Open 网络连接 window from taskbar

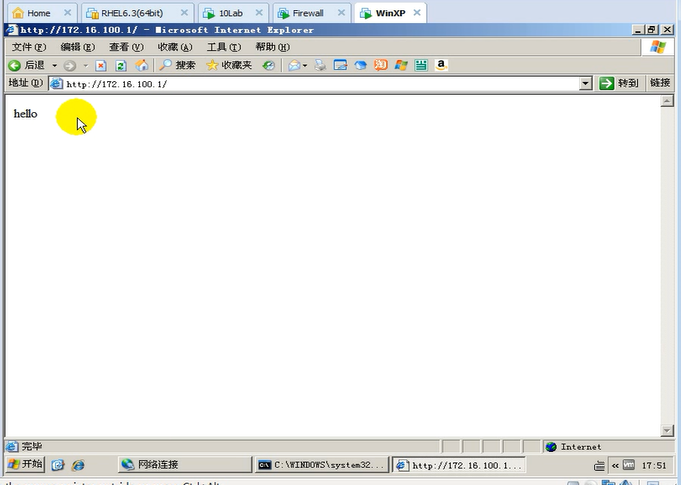click(x=185, y=465)
